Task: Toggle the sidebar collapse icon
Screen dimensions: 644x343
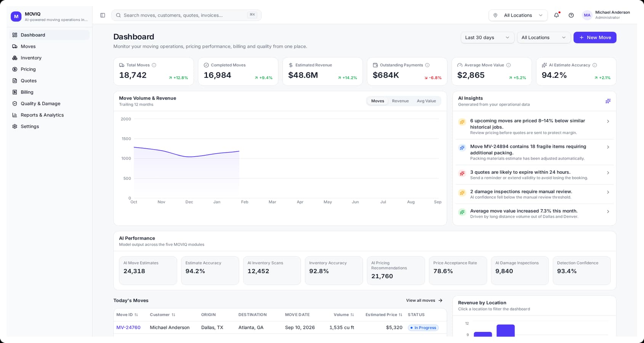Action: coord(103,15)
